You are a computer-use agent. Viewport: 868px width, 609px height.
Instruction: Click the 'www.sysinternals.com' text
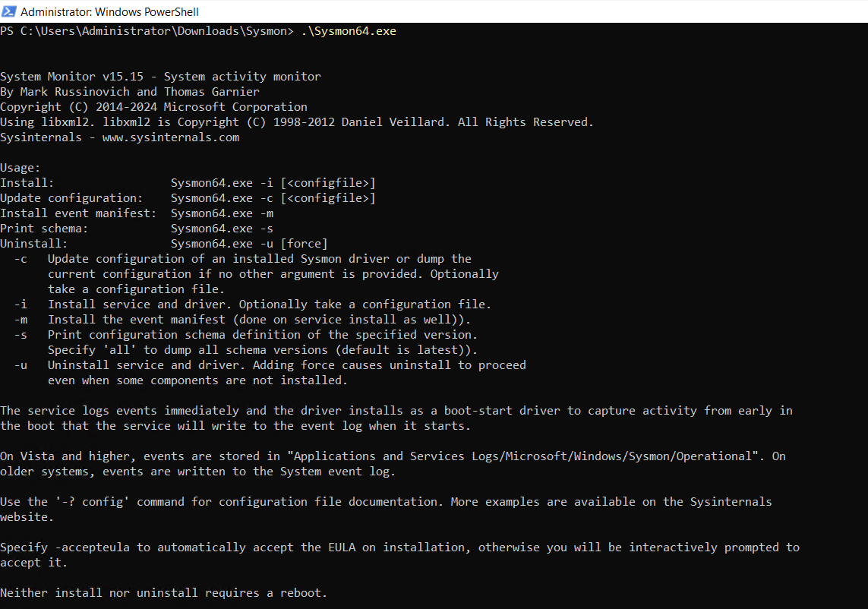171,137
